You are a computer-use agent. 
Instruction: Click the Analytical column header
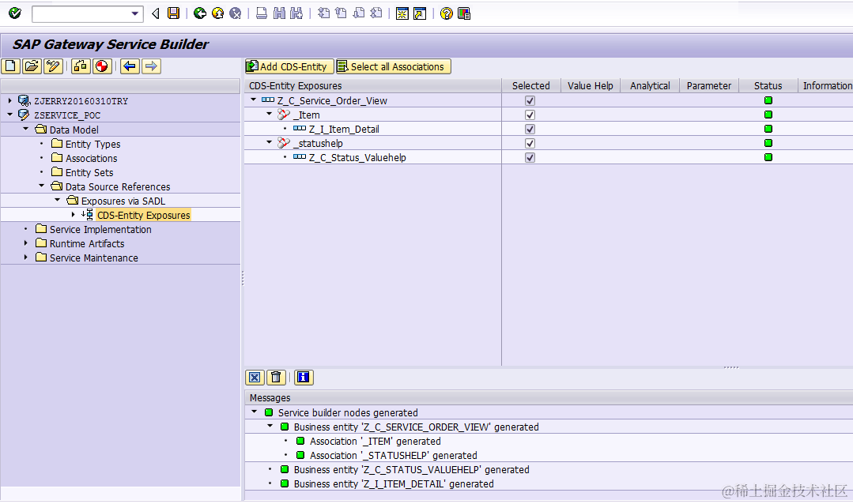coord(650,85)
